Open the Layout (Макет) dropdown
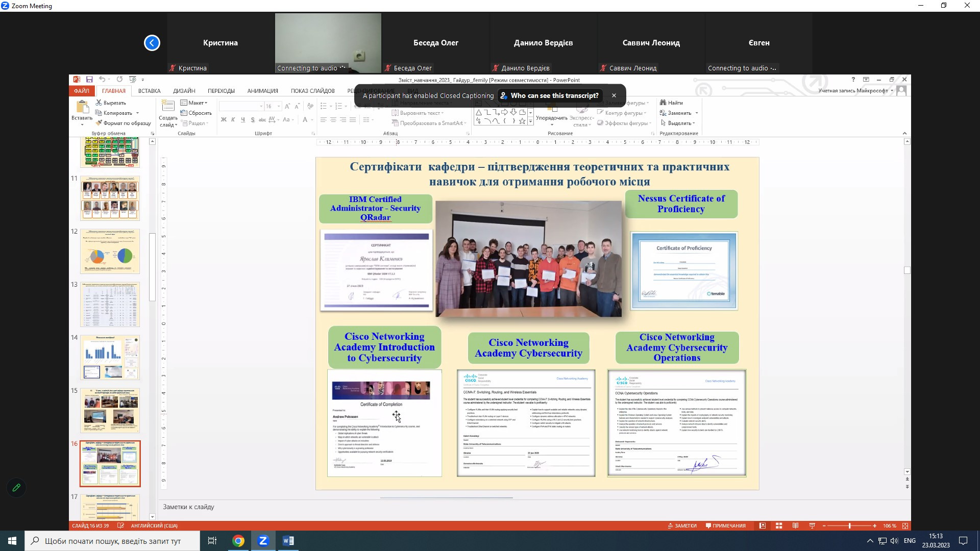 click(x=194, y=103)
